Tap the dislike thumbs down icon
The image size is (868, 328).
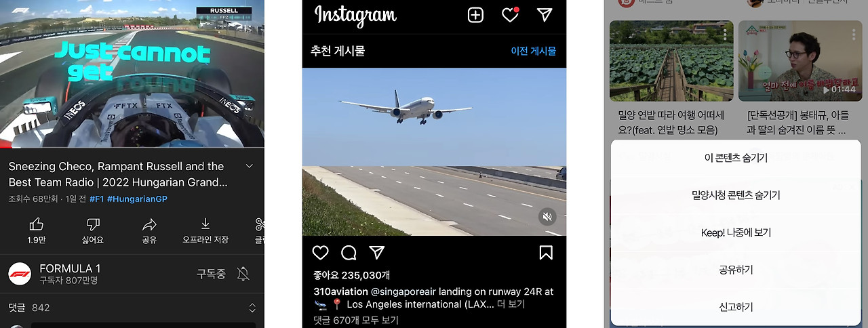coord(93,224)
